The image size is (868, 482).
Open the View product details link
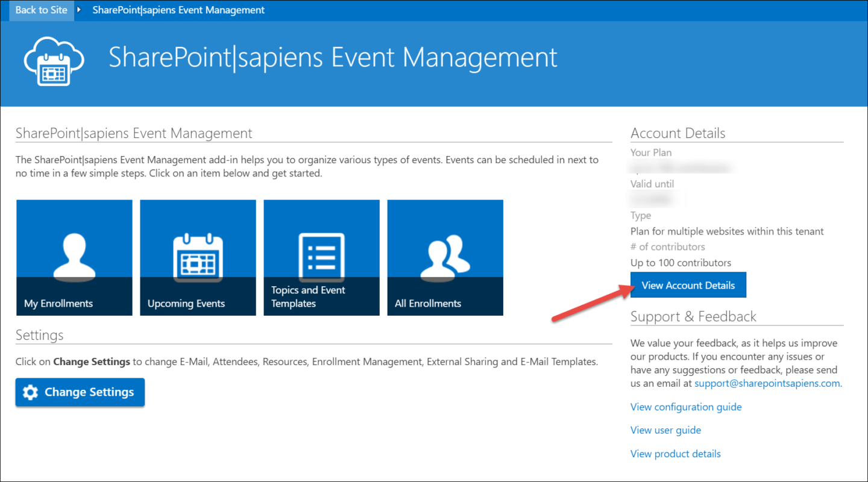675,453
